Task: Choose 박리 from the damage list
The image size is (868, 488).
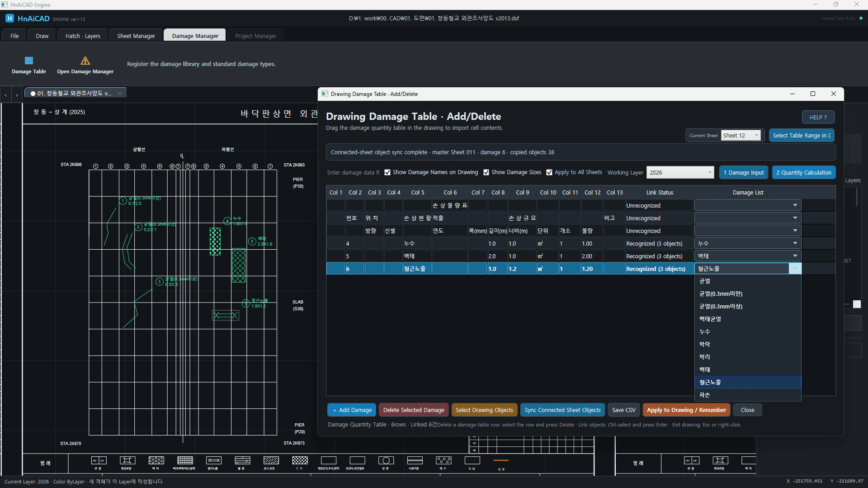Action: point(748,357)
